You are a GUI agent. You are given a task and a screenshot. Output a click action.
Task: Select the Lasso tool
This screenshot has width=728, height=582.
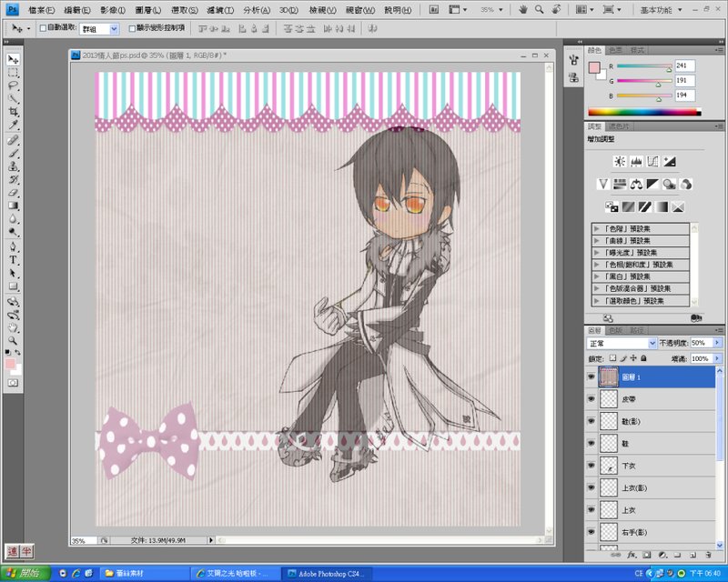13,85
